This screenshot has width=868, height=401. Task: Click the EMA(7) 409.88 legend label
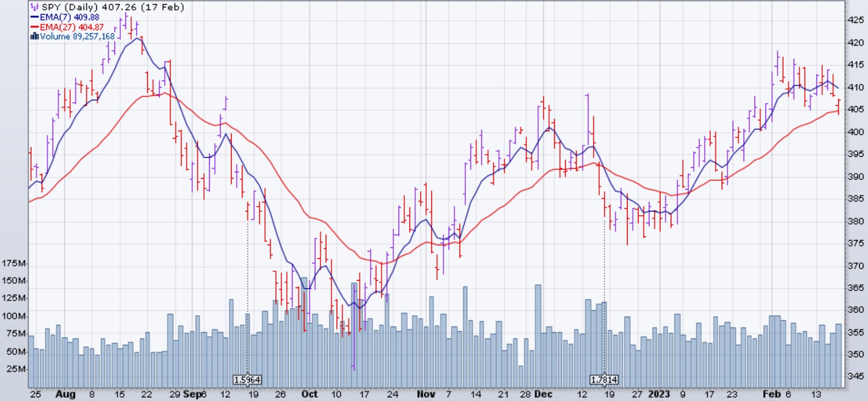tap(69, 17)
